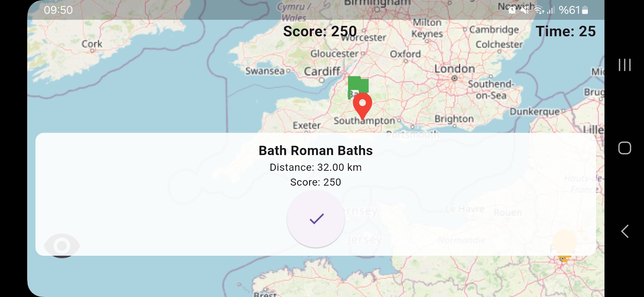Tap Cork city on the map
Image resolution: width=644 pixels, height=297 pixels.
(92, 44)
